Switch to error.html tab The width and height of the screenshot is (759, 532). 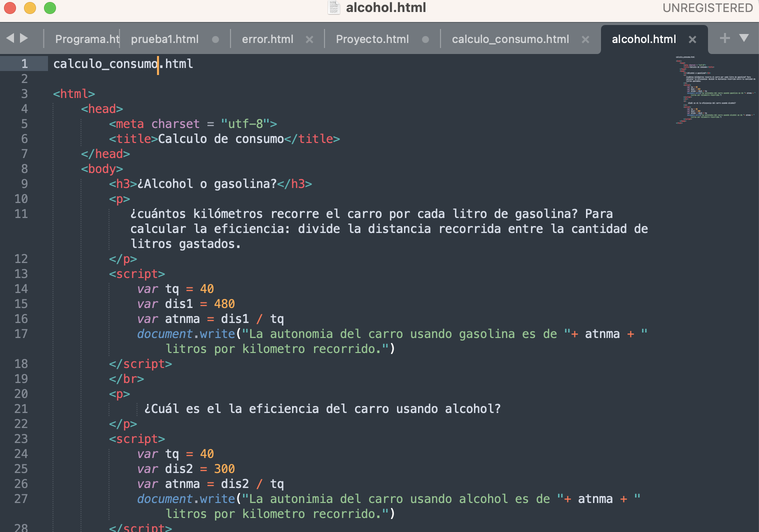[x=267, y=39]
